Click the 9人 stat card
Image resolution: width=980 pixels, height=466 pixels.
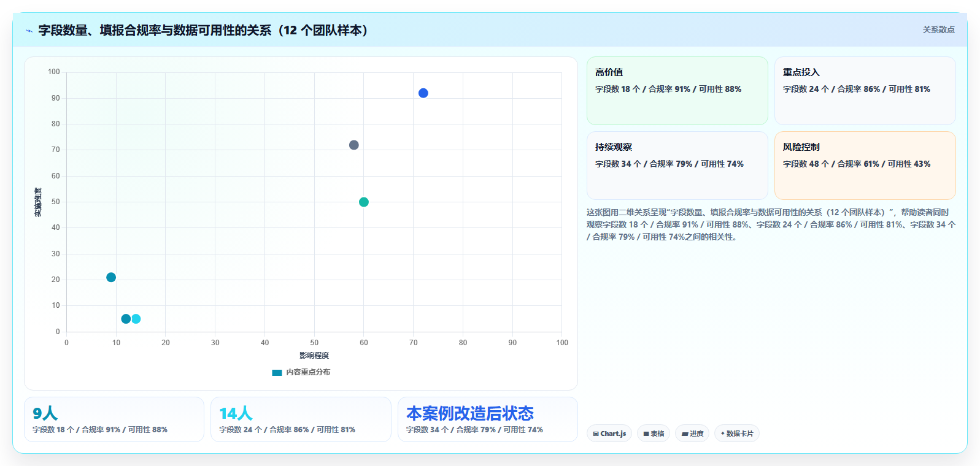tap(114, 419)
